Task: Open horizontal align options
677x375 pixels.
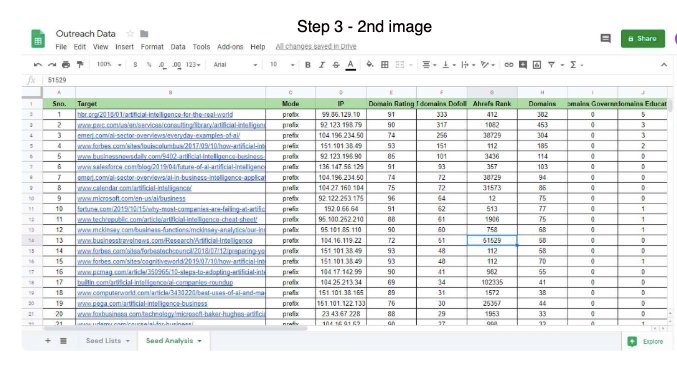Action: (429, 65)
